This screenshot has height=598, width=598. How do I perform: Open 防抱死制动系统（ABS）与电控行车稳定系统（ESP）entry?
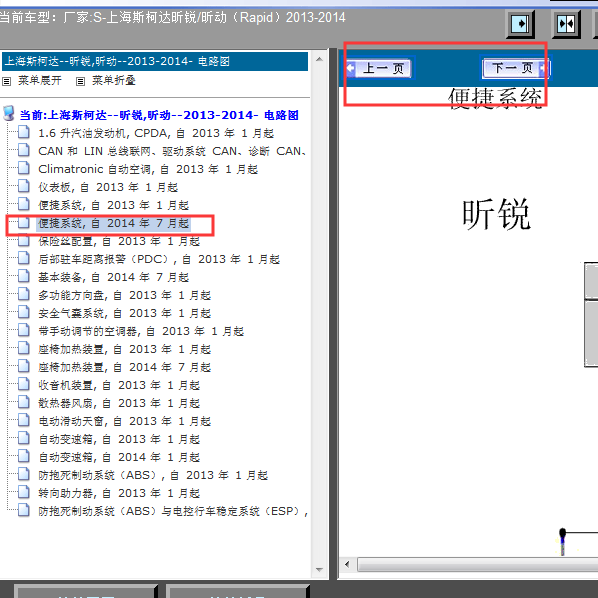pyautogui.click(x=172, y=511)
